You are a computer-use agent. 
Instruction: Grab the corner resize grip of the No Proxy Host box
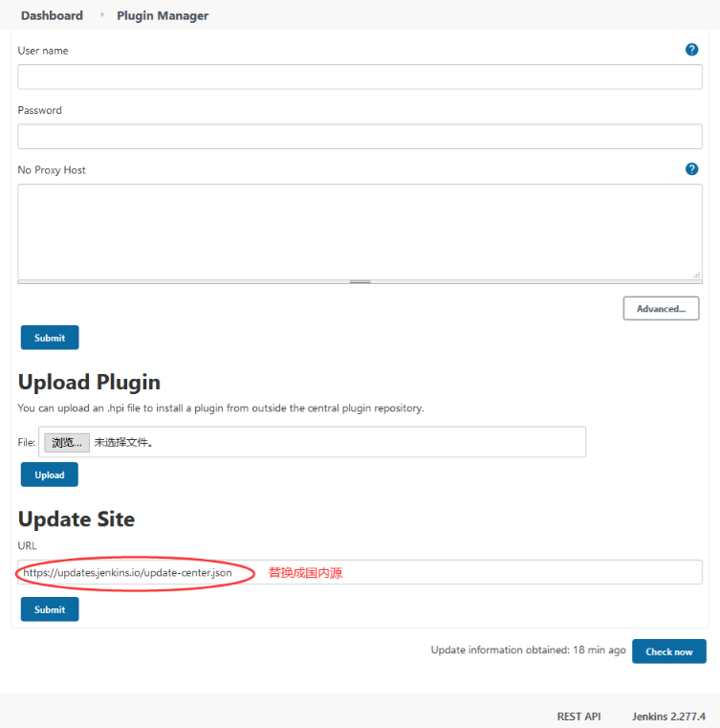[697, 274]
